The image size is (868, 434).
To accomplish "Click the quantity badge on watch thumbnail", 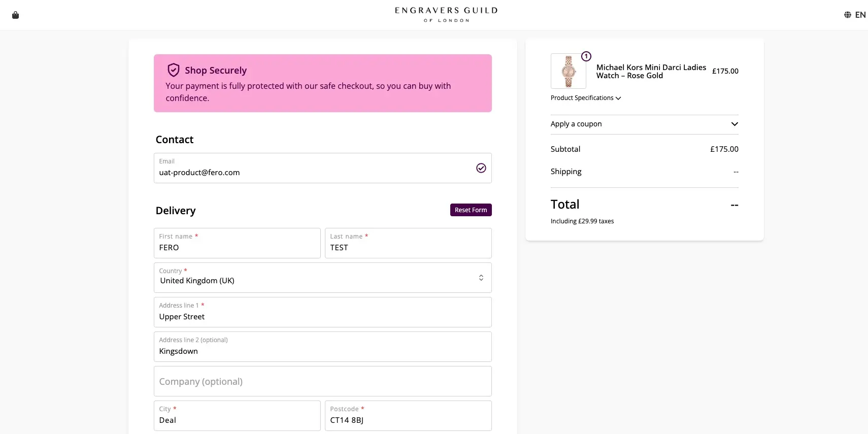I will 586,56.
